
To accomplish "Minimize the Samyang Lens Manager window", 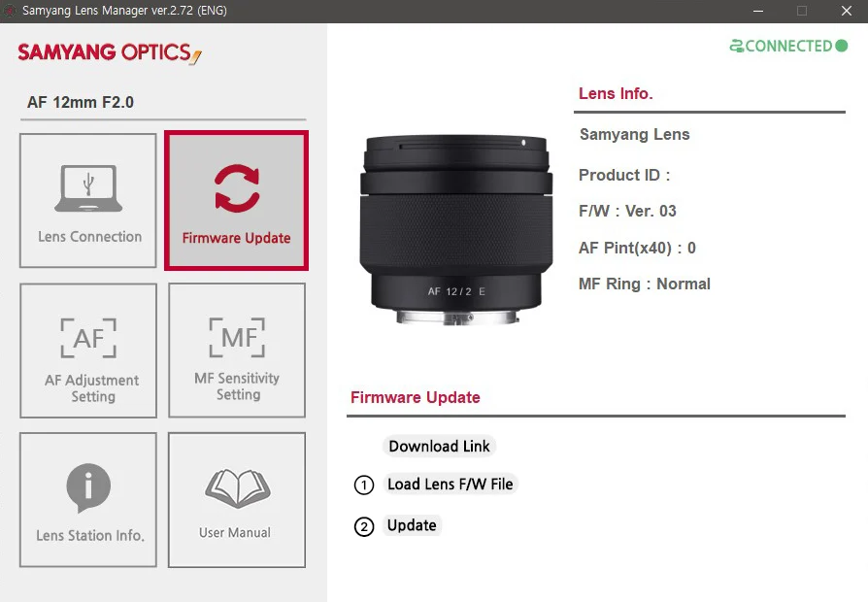I will 758,11.
